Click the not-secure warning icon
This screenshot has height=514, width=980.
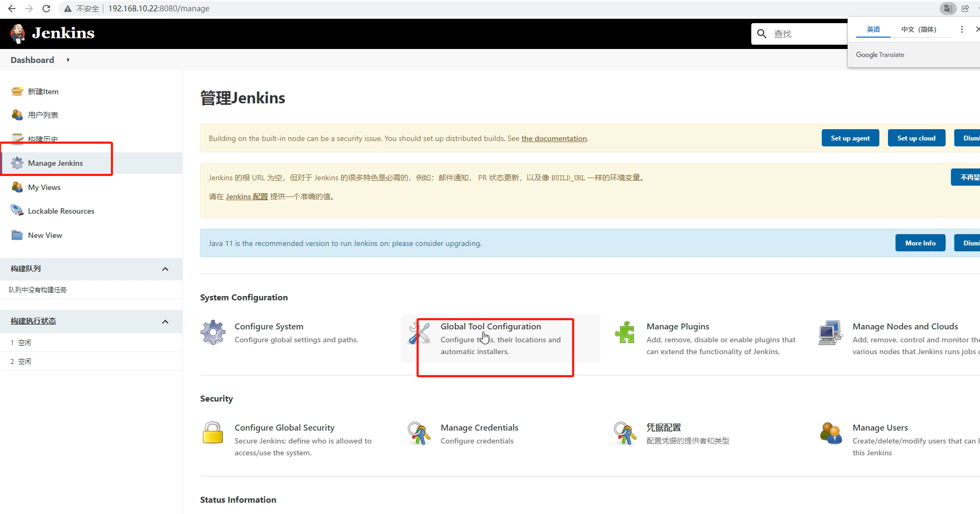pyautogui.click(x=68, y=9)
